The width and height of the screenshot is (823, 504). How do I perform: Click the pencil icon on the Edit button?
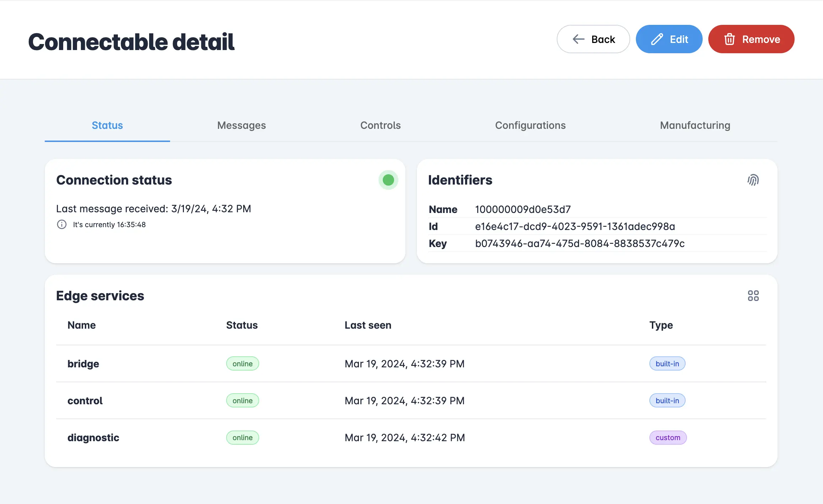click(656, 39)
